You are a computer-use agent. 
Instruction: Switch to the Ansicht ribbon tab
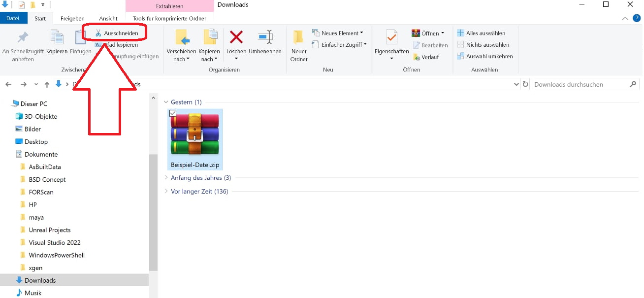[x=108, y=19]
